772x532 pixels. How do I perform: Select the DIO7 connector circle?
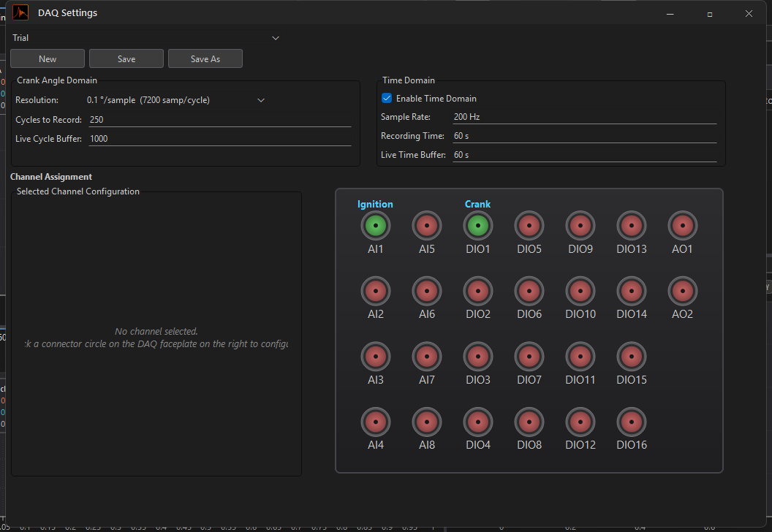[x=529, y=357]
